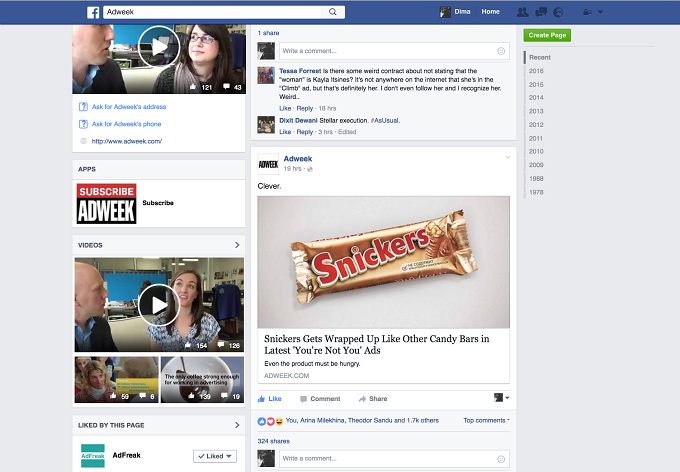Jump to 2015 in the timeline
The height and width of the screenshot is (472, 680).
coord(536,85)
